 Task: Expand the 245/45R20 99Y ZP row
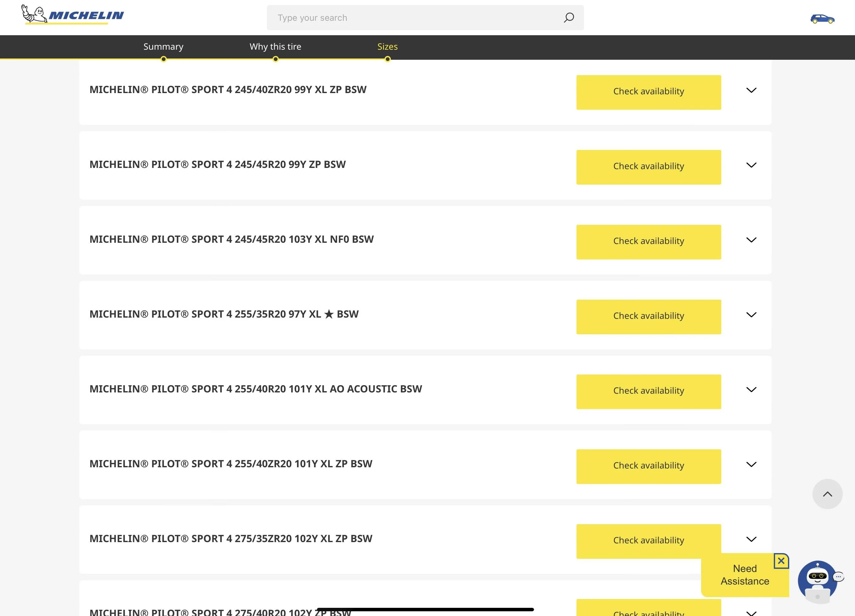751,165
